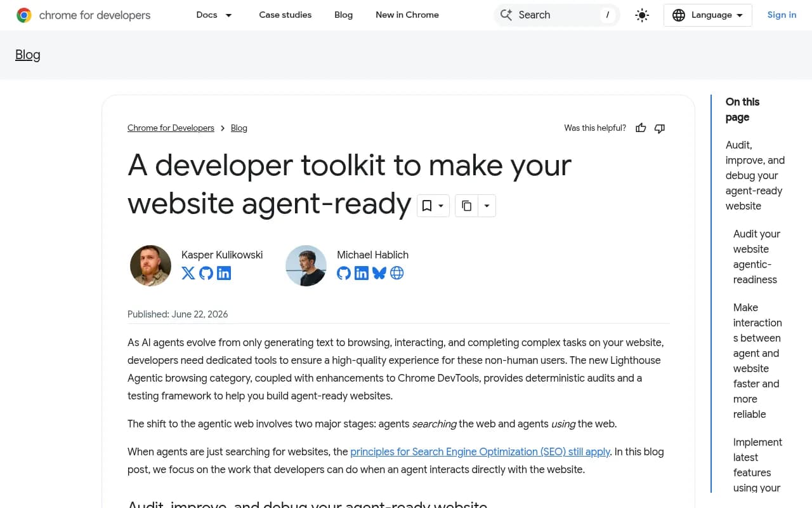Follow the Chrome for Developers breadcrumb link
812x508 pixels.
(x=171, y=128)
